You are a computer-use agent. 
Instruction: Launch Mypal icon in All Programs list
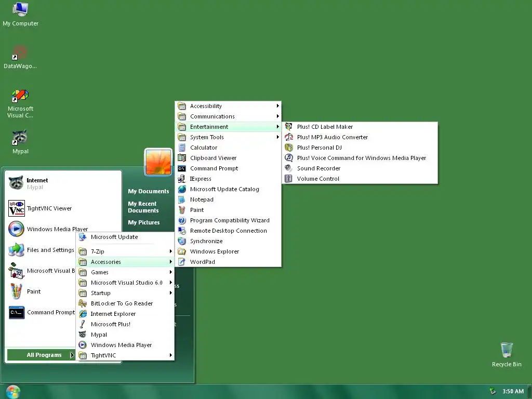[x=83, y=335]
